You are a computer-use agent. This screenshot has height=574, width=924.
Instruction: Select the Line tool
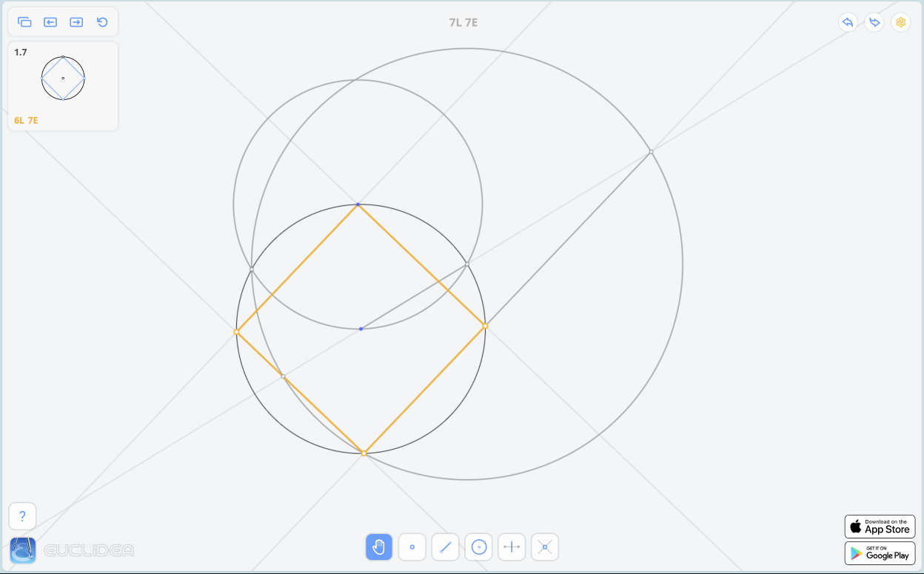[x=445, y=547]
